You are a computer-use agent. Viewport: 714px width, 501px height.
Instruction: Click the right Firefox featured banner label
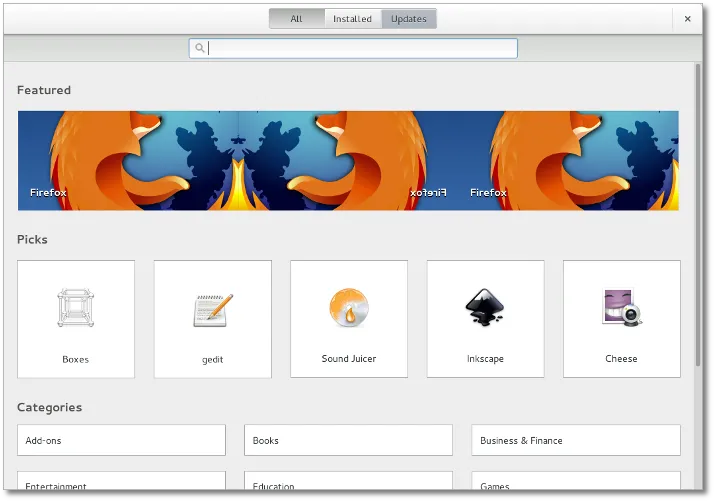[488, 192]
